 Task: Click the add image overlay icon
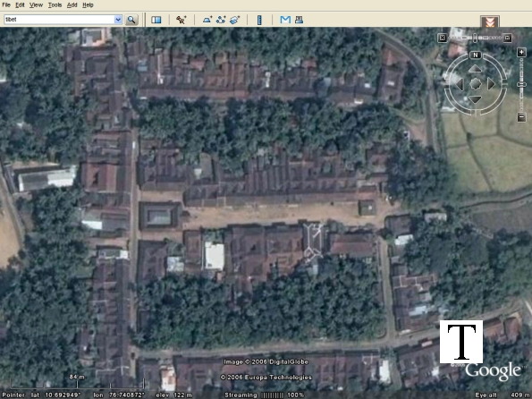(234, 20)
